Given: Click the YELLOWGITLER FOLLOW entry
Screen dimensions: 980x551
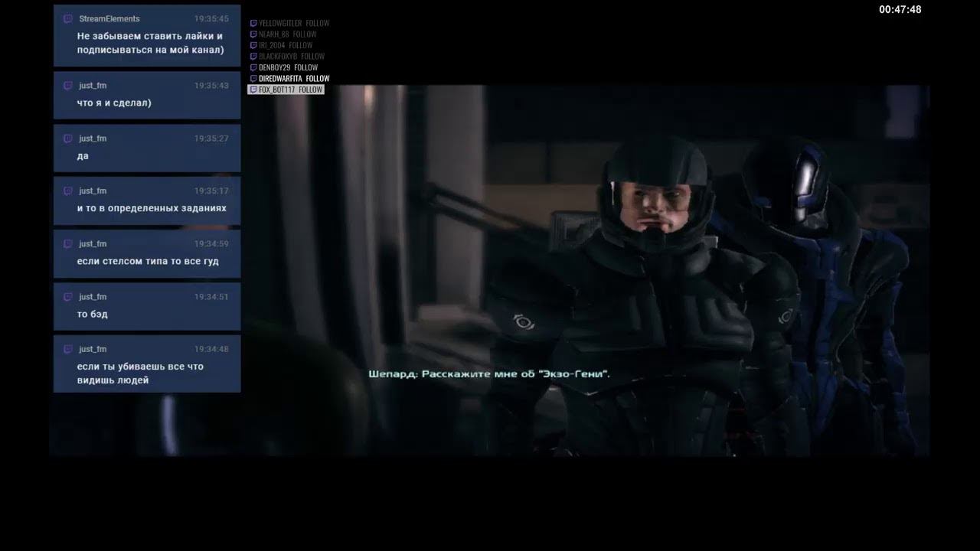Looking at the screenshot, I should click(290, 23).
